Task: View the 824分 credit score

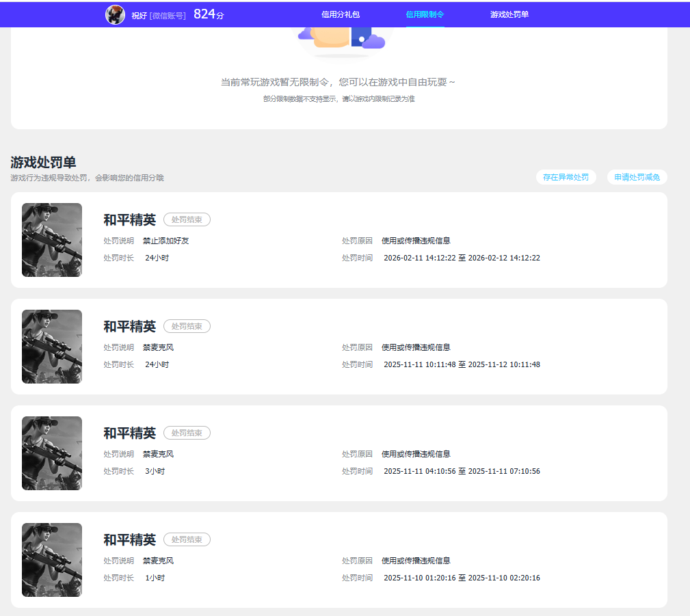Action: click(x=209, y=14)
